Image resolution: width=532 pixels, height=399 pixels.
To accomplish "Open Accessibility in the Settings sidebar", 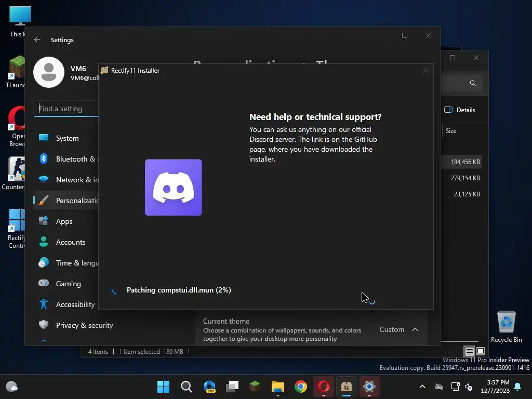I will pyautogui.click(x=67, y=304).
